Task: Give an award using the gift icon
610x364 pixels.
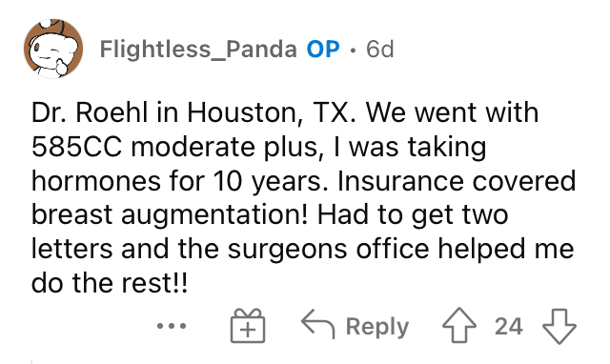Action: tap(248, 326)
